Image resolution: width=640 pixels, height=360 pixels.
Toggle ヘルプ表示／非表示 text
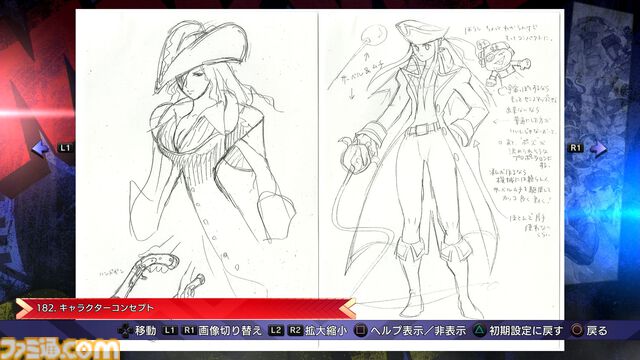418,331
